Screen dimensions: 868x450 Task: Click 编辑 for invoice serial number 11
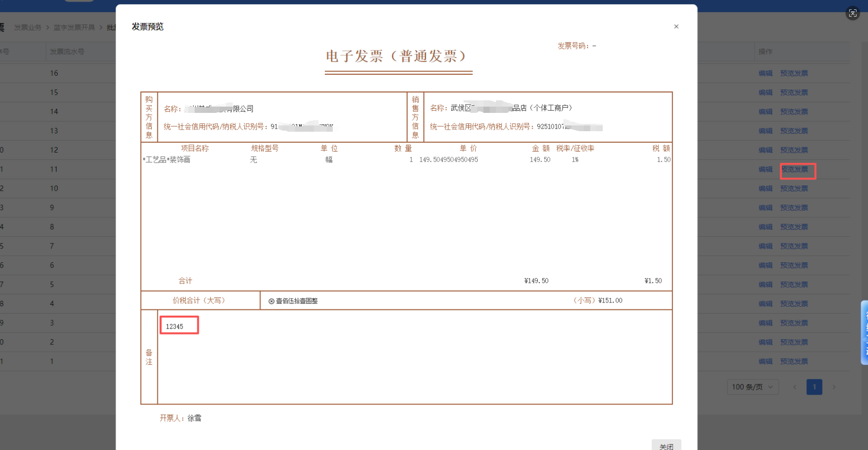click(765, 169)
